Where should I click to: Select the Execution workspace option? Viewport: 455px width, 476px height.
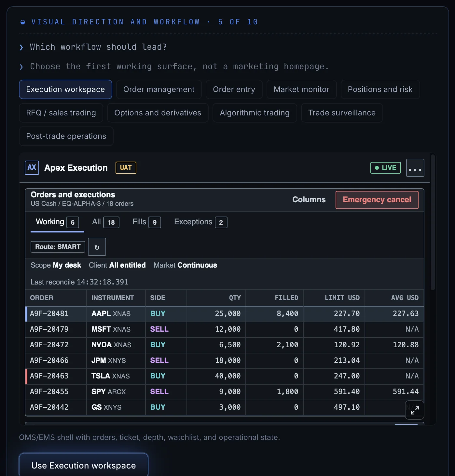click(65, 89)
